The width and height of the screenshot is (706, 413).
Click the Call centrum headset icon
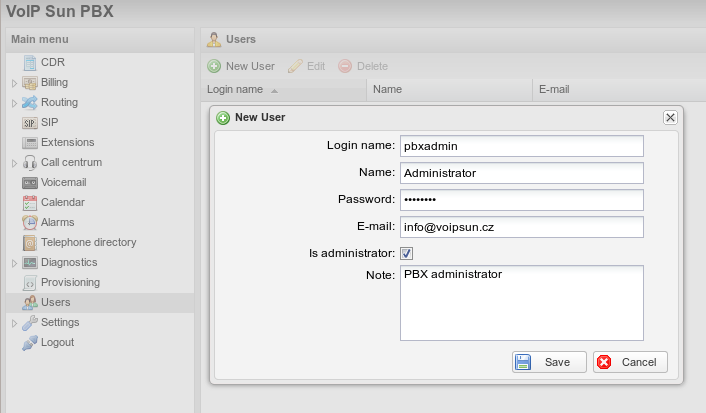click(x=30, y=163)
